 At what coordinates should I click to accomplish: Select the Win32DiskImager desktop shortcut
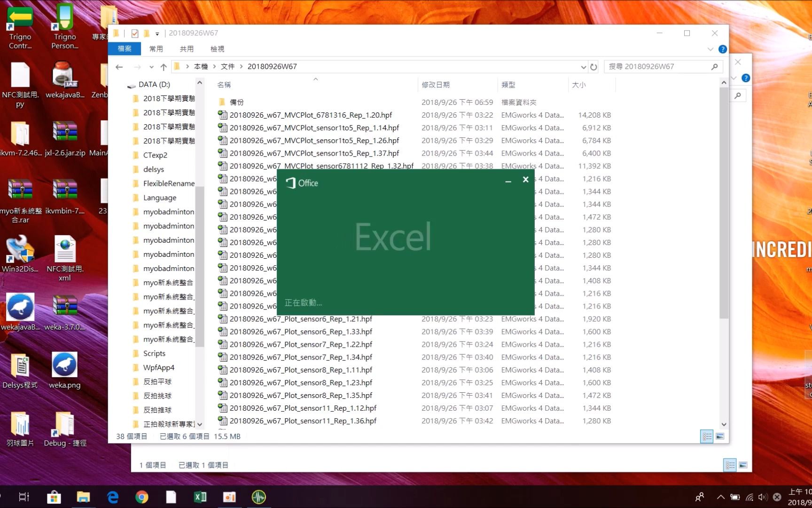tap(20, 254)
